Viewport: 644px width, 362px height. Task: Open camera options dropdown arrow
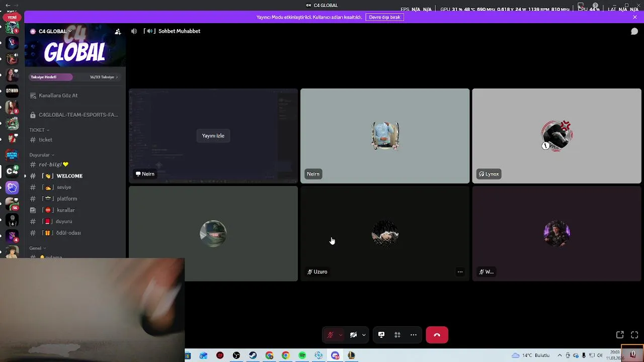click(364, 335)
